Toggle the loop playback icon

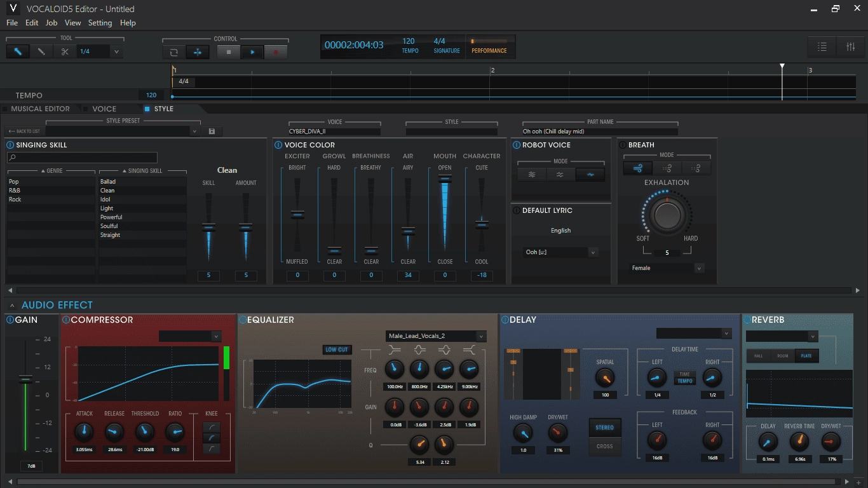click(173, 52)
